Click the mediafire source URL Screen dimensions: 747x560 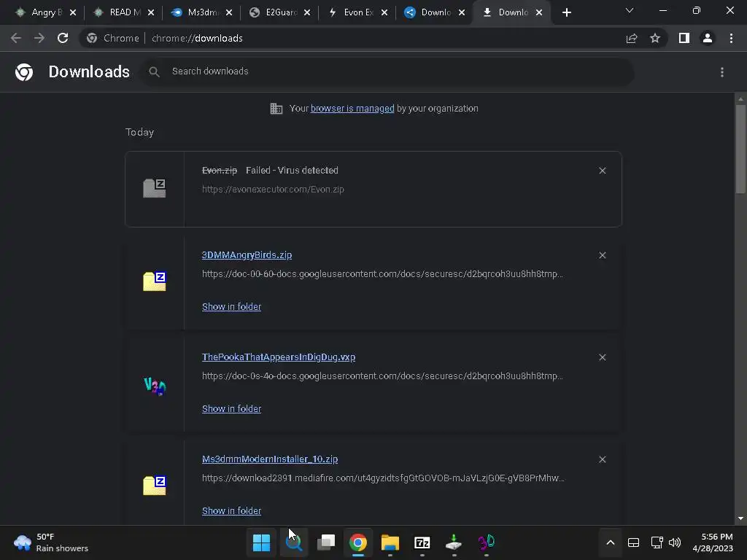click(383, 478)
